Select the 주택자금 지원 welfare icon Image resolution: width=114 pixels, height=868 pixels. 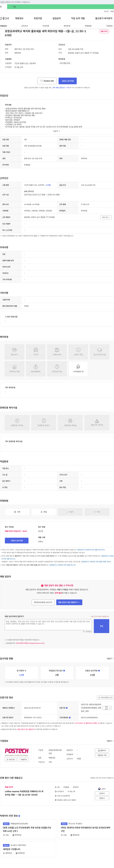[14, 369]
